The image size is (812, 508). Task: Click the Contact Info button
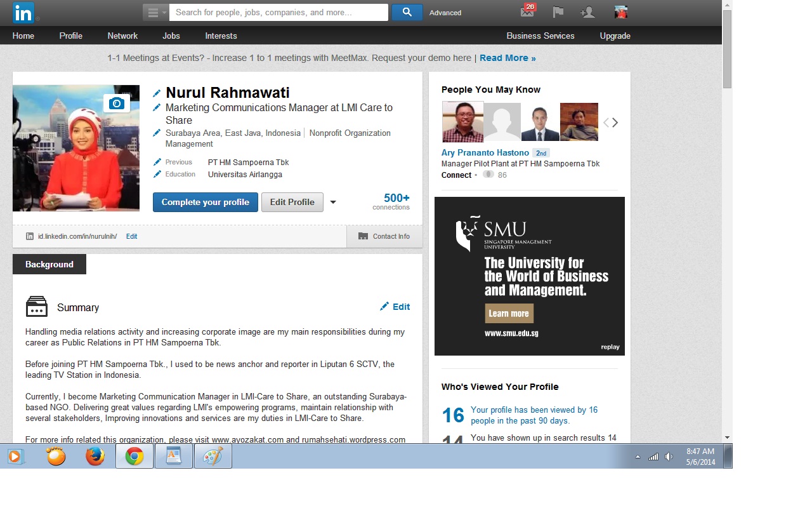pyautogui.click(x=384, y=236)
